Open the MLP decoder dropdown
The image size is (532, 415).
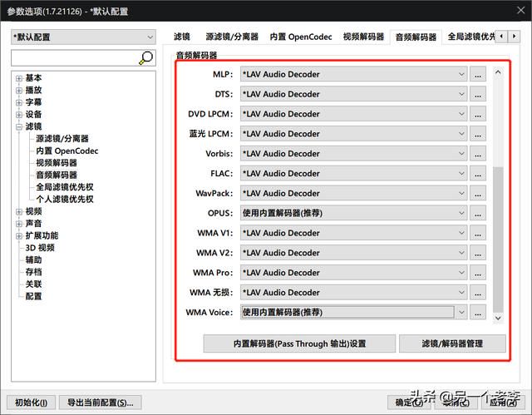point(353,74)
